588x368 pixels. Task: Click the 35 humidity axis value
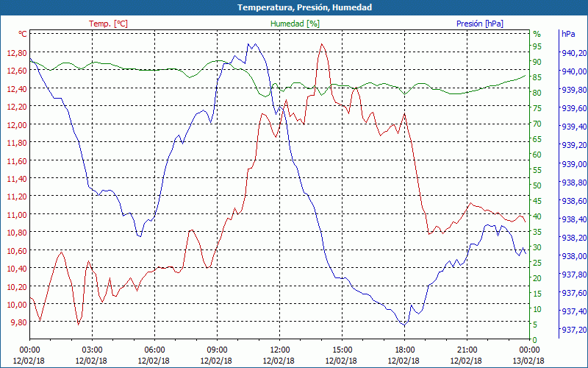pyautogui.click(x=537, y=232)
